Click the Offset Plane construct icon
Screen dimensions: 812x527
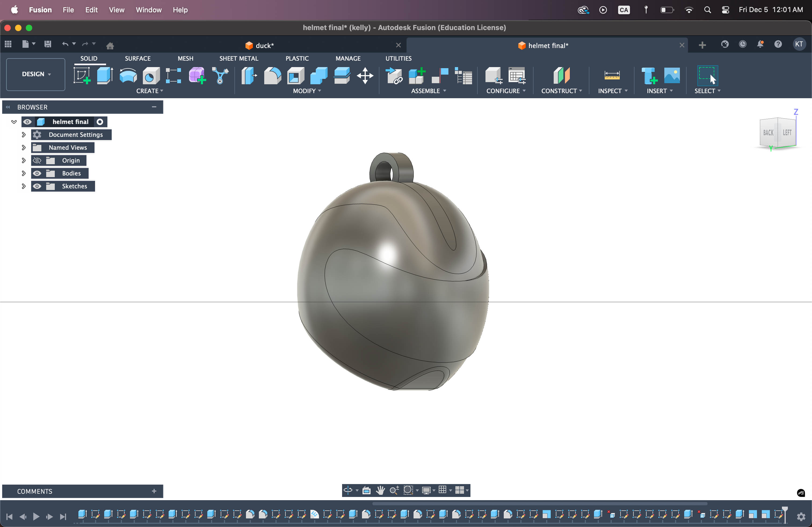pos(561,75)
